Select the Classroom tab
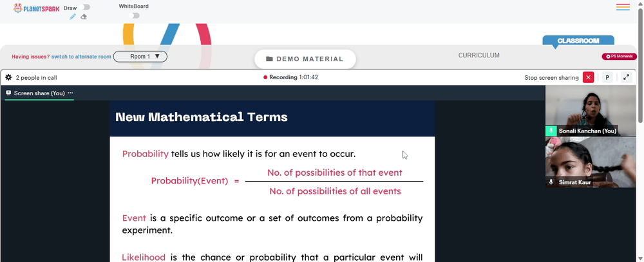This screenshot has width=644, height=262. [x=578, y=41]
